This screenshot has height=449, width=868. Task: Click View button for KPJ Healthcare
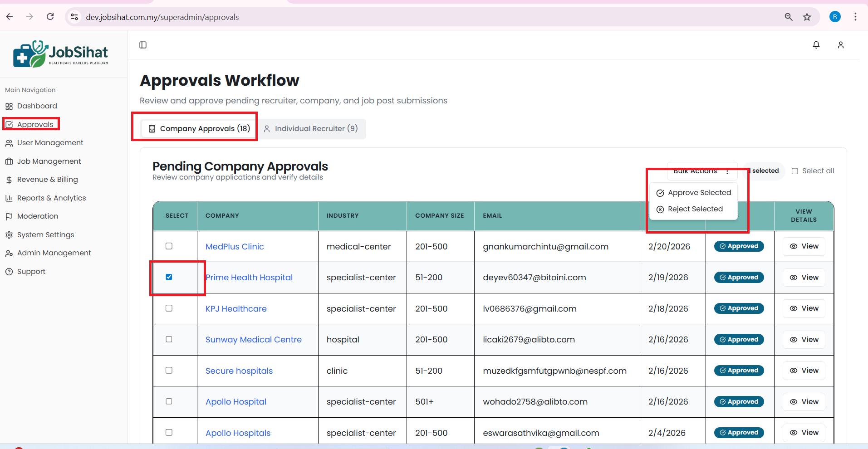click(804, 308)
